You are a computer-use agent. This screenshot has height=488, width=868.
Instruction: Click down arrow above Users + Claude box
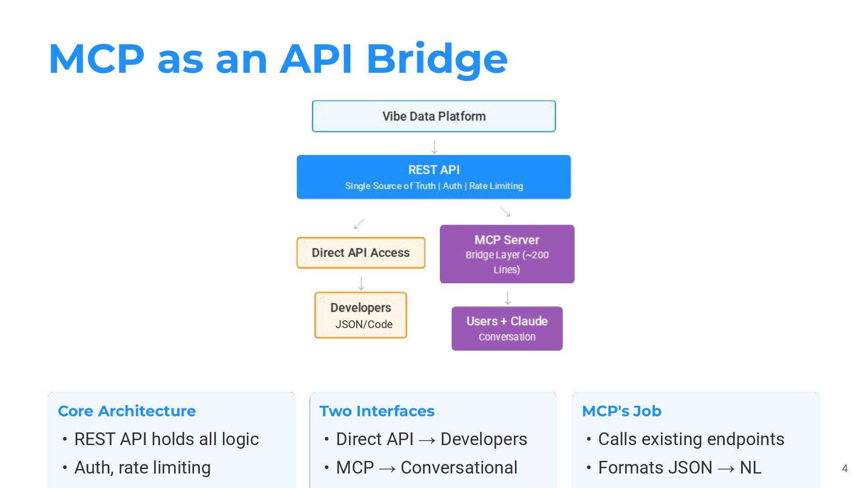508,298
